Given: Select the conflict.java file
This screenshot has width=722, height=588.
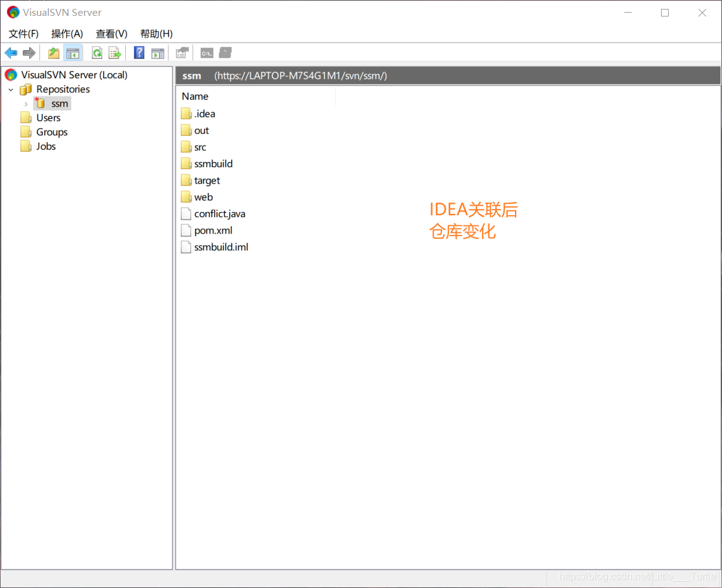Looking at the screenshot, I should 220,213.
